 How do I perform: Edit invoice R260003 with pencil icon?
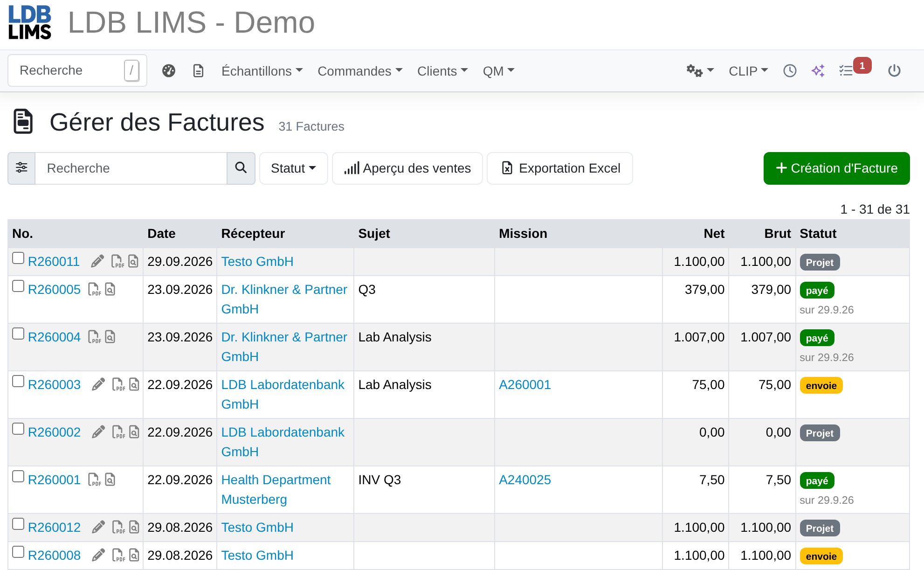coord(98,385)
